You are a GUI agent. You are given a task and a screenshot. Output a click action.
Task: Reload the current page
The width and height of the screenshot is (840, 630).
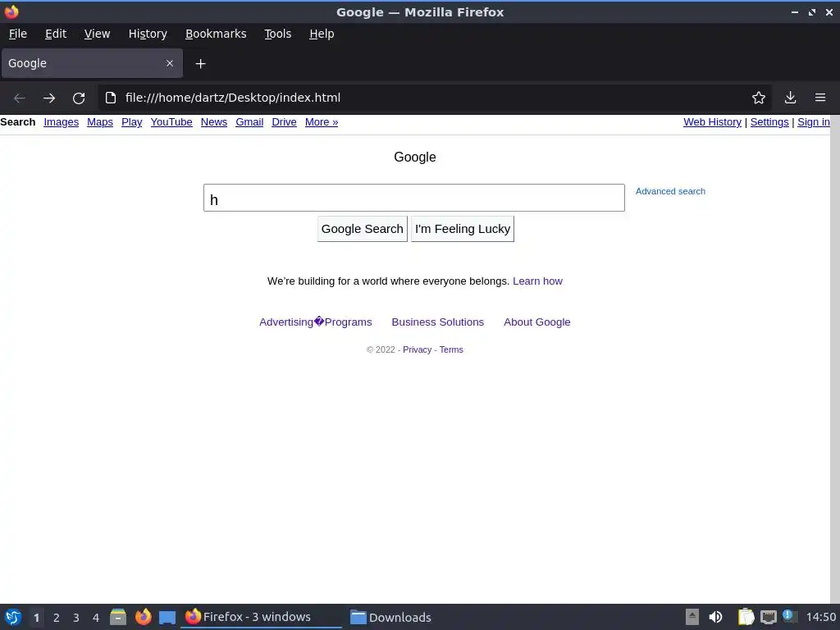click(x=79, y=98)
